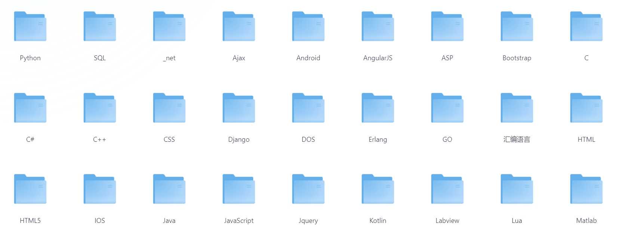
Task: Select the folder icon named just C
Action: click(586, 26)
